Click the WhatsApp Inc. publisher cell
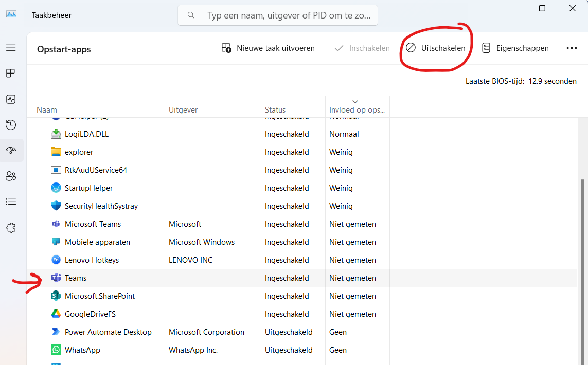 pyautogui.click(x=193, y=350)
